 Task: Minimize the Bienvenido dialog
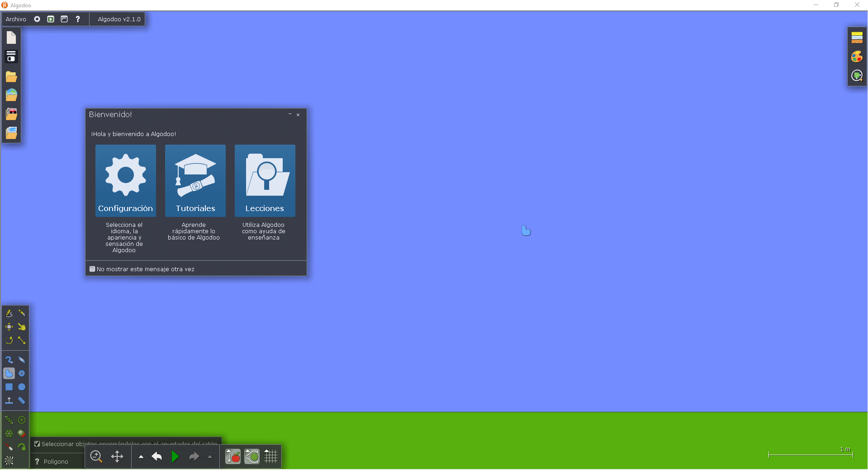290,114
